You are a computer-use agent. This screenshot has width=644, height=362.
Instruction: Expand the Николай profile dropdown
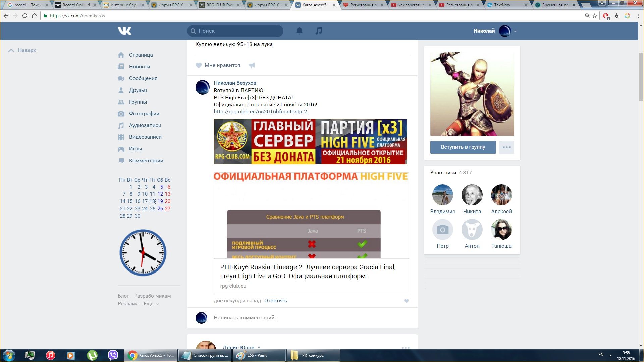(x=515, y=31)
